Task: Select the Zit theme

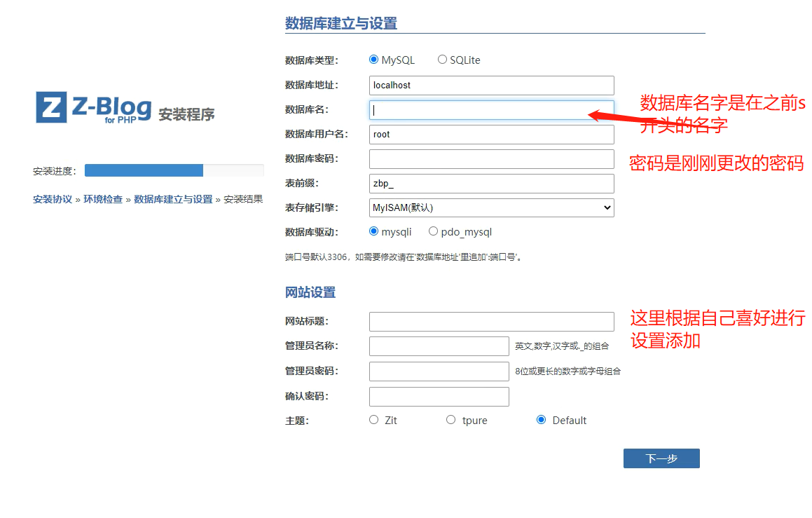Action: 373,419
